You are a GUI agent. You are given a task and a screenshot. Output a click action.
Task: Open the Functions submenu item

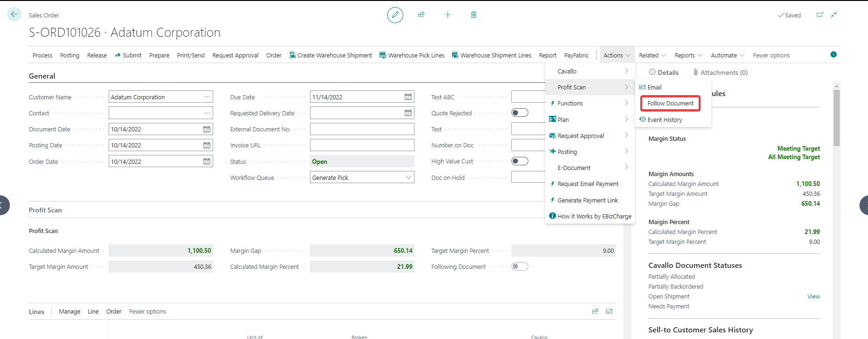pos(570,104)
